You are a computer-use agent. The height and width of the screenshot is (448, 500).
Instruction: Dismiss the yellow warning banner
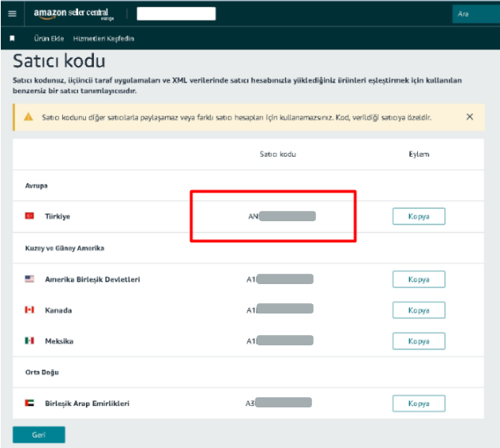(470, 117)
